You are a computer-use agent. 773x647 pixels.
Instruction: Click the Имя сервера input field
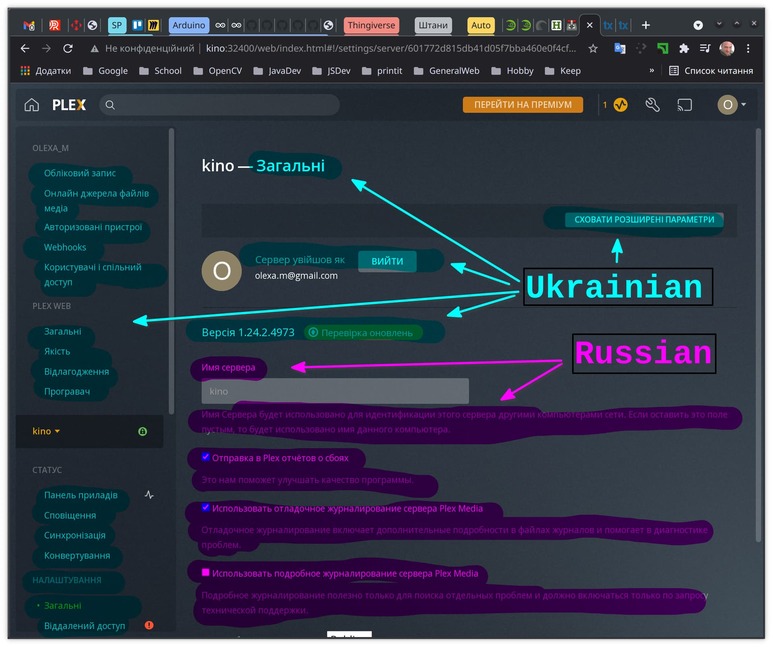pos(335,391)
